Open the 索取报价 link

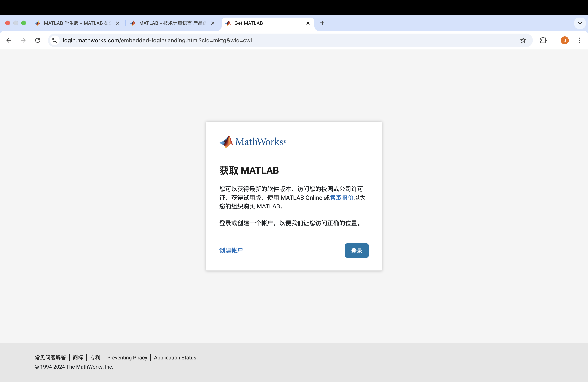pos(342,197)
